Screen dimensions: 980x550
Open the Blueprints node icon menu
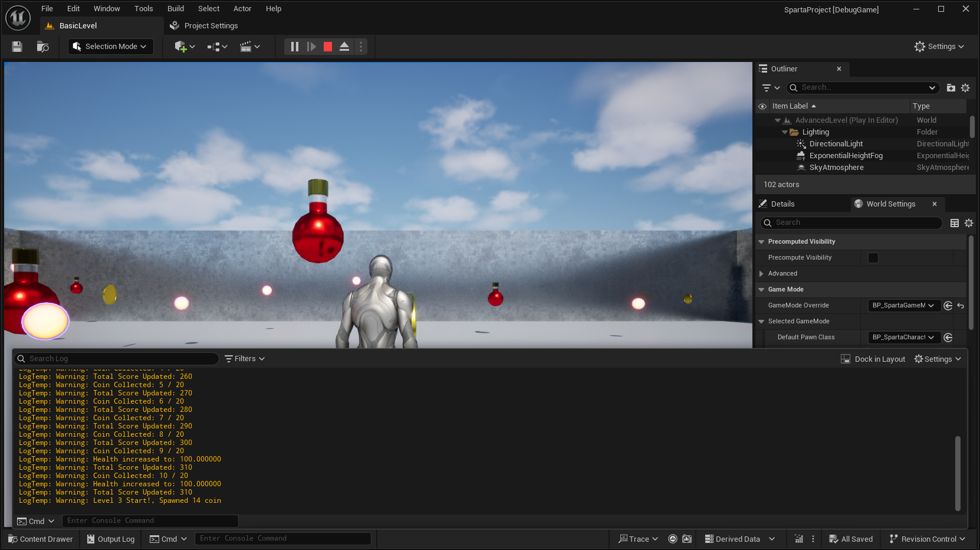(217, 47)
